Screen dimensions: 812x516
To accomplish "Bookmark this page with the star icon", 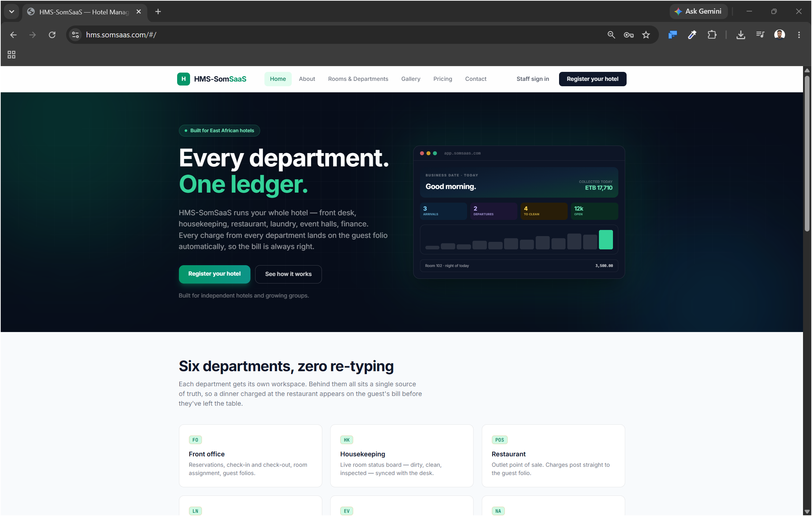I will tap(646, 35).
